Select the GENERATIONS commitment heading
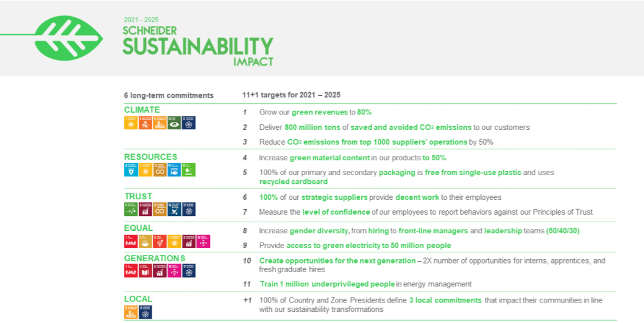The image size is (644, 323). (x=154, y=258)
